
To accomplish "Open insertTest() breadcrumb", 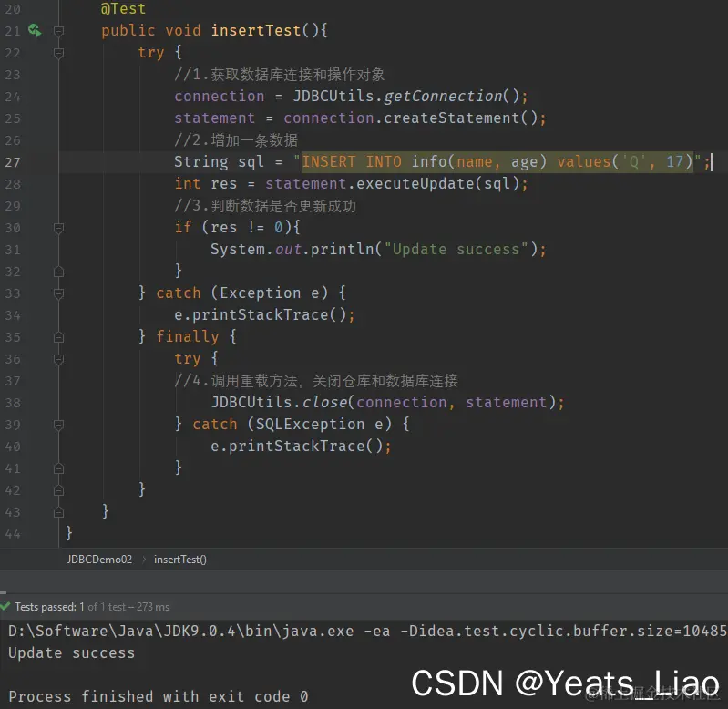I will point(180,560).
